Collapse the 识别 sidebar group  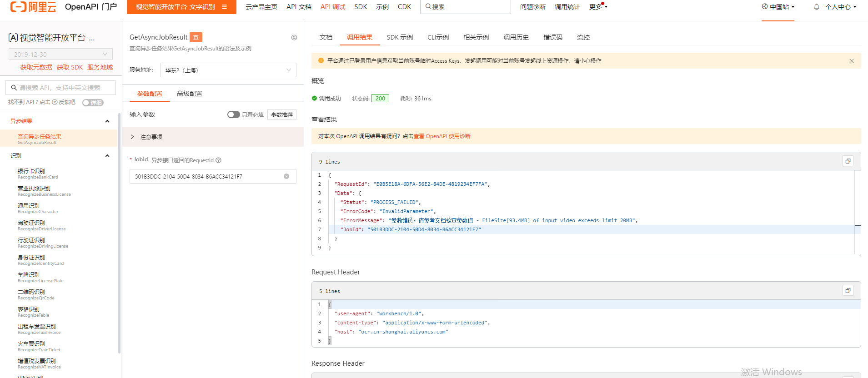pyautogui.click(x=107, y=156)
